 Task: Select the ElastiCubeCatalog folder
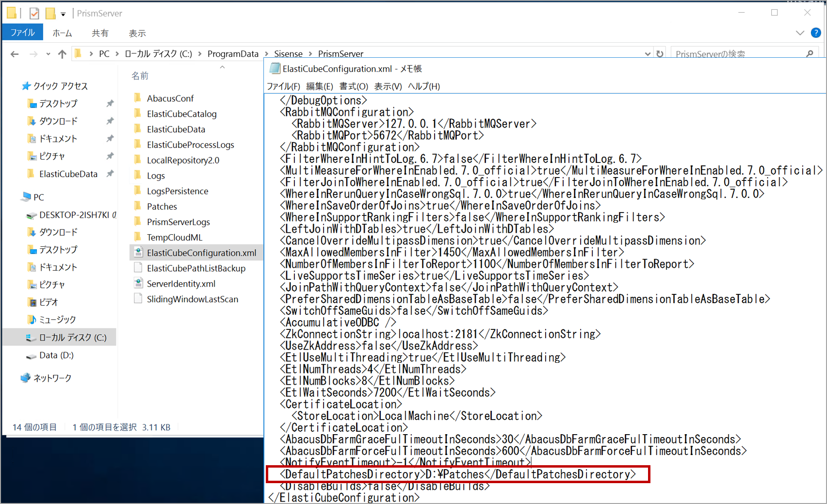[x=182, y=114]
